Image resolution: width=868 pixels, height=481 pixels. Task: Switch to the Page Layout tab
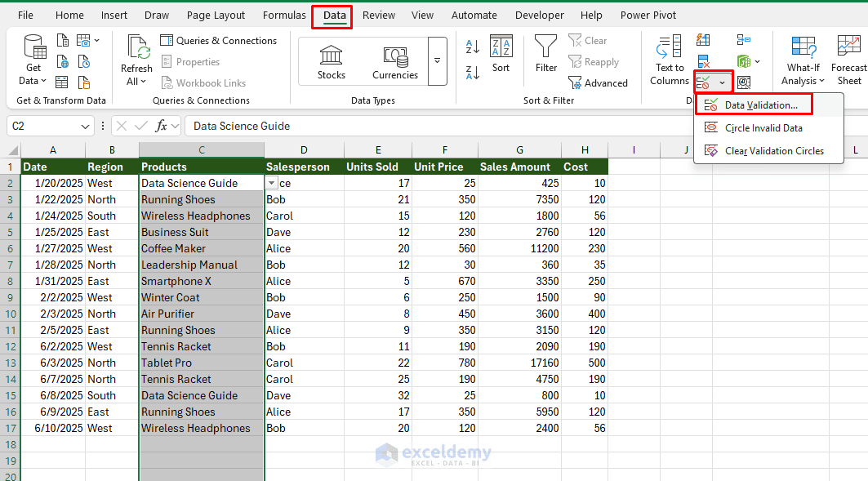point(216,16)
